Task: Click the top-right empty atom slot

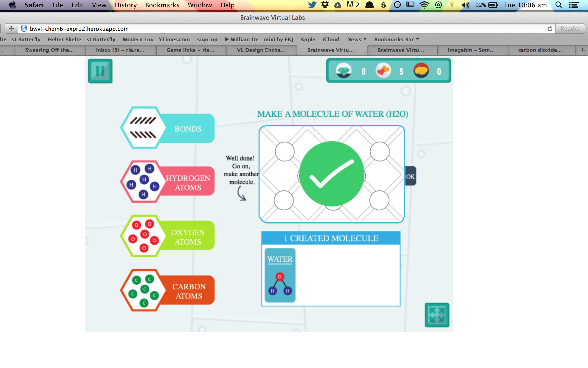Action: 380,152
